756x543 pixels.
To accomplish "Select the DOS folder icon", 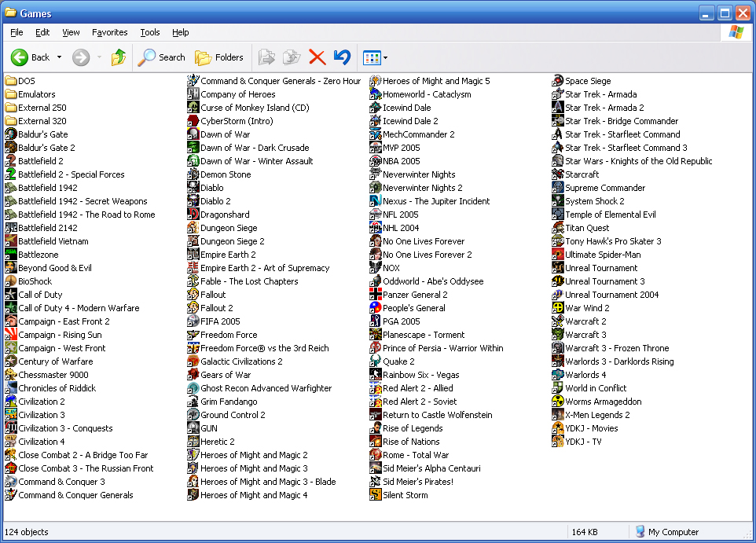I will [11, 80].
